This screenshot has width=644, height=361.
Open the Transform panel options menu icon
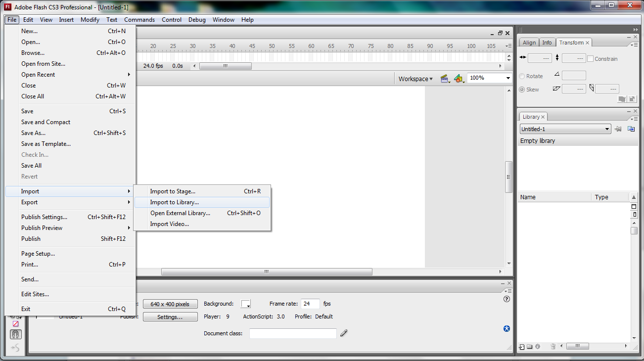coord(634,45)
